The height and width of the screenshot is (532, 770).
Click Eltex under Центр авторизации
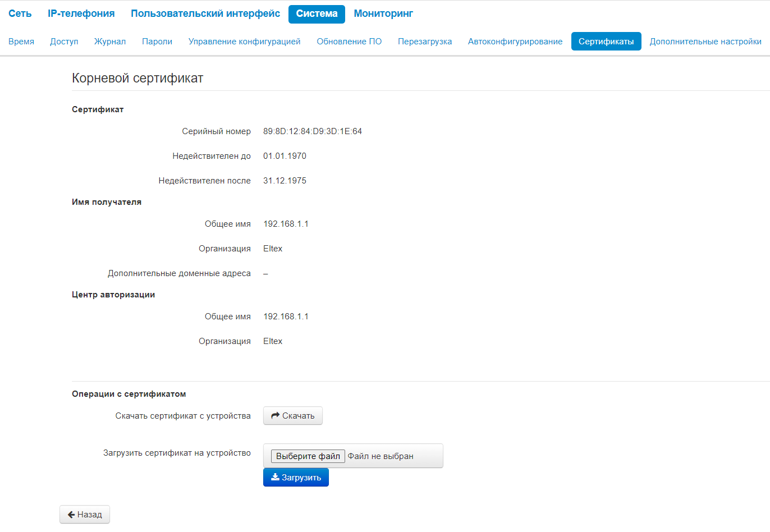pos(273,341)
